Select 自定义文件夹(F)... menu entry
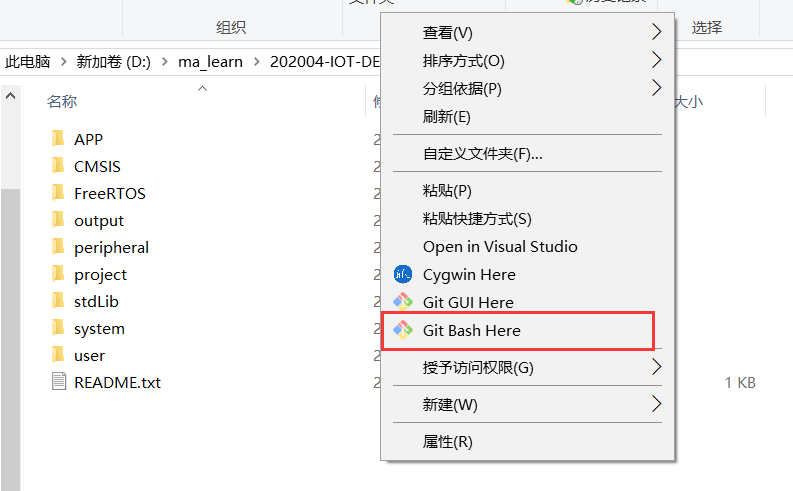The image size is (793, 491). pyautogui.click(x=527, y=153)
